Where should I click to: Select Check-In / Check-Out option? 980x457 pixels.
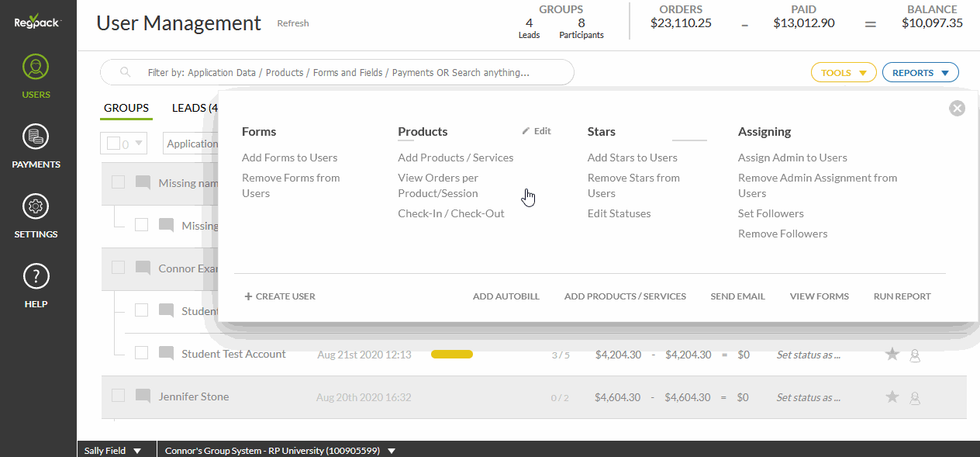click(x=451, y=213)
